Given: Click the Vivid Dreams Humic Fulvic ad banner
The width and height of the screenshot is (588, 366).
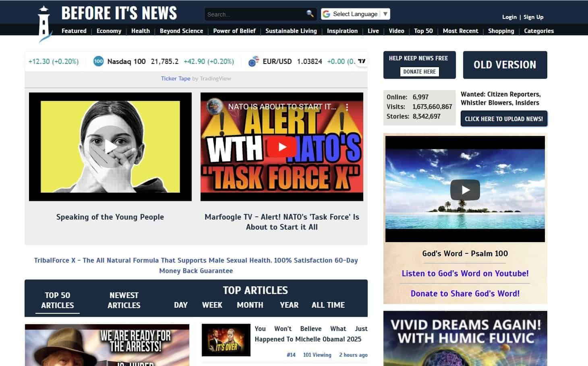Looking at the screenshot, I should pos(465,339).
